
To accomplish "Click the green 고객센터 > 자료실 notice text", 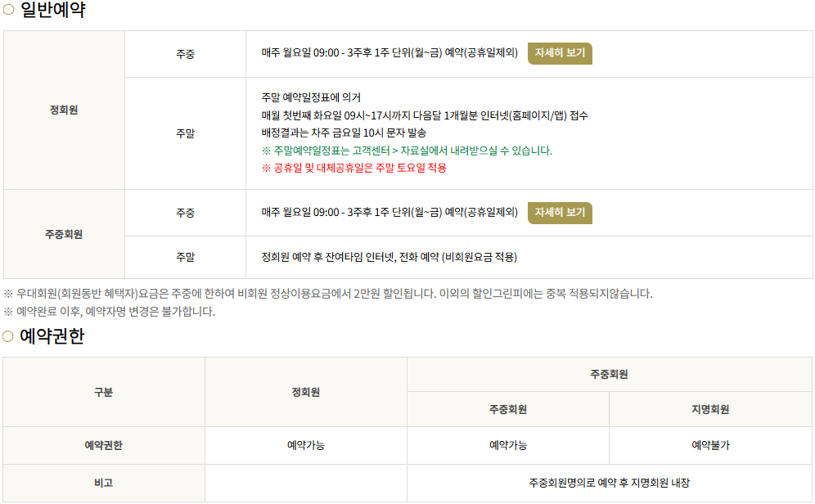I will [407, 151].
